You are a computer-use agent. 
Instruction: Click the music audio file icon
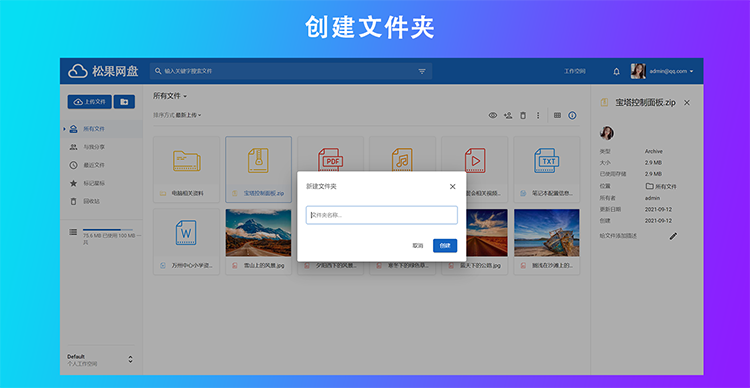coord(402,160)
